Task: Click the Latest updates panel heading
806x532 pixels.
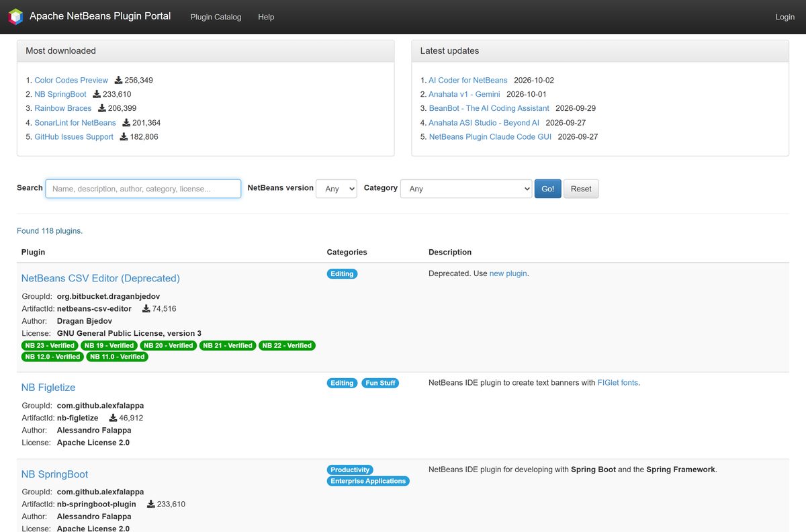Action: click(600, 51)
